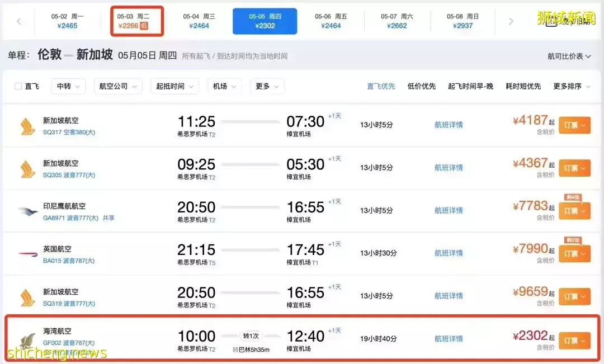This screenshot has width=604, height=364.
Task: Click the 订票 button on the Gulf Air flight
Action: [575, 339]
